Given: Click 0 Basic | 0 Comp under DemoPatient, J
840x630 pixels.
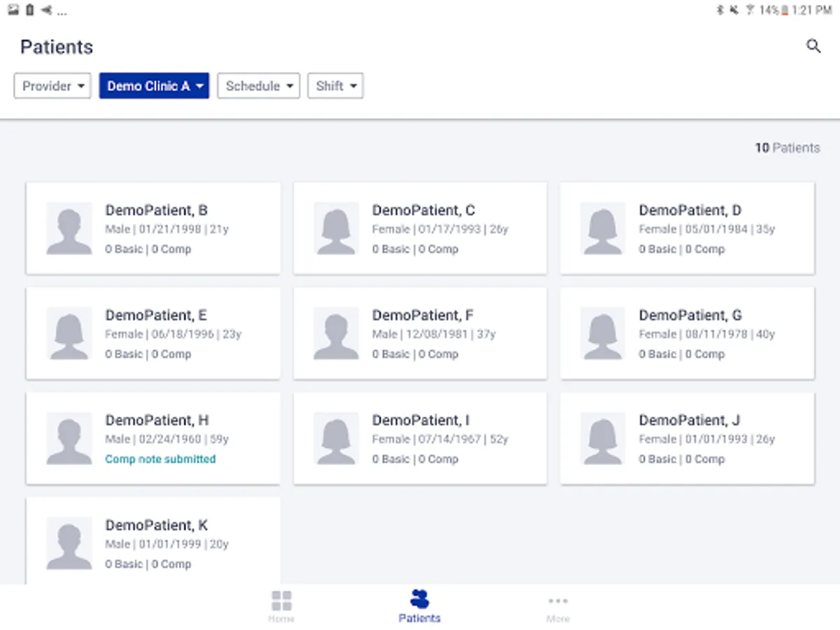Looking at the screenshot, I should 681,459.
